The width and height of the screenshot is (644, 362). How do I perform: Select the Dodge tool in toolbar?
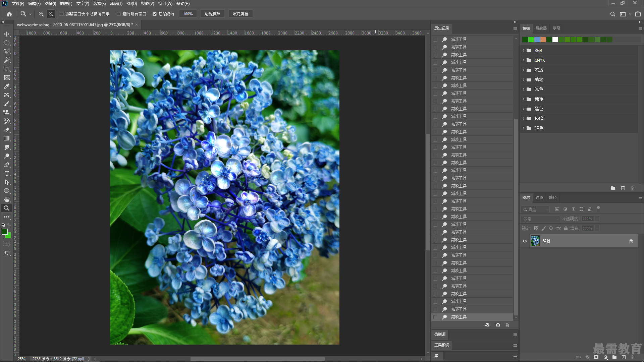7,156
